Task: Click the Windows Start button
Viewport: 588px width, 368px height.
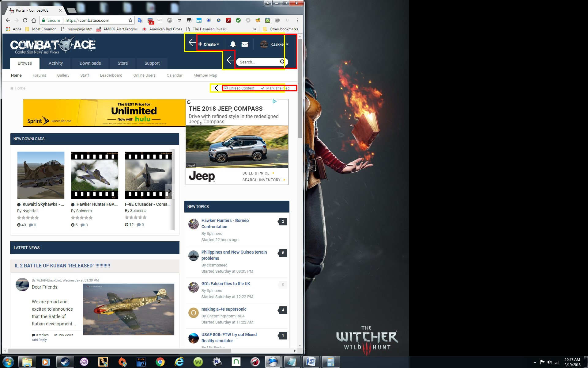Action: 8,362
